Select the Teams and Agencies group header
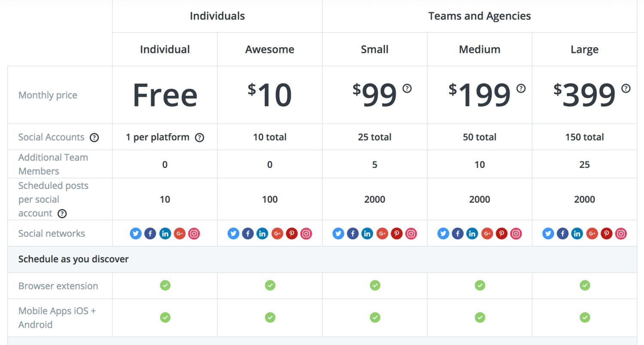Viewport: 644px width, 345px height. click(480, 16)
